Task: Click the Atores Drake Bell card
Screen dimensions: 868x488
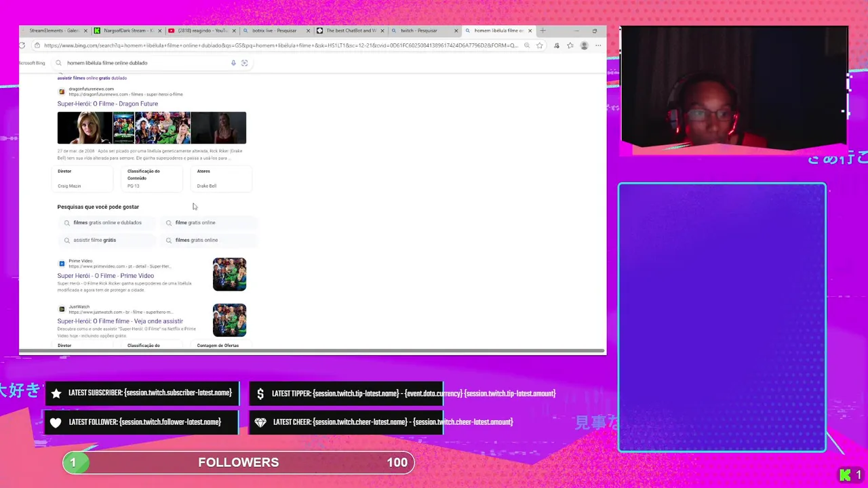Action: click(222, 178)
